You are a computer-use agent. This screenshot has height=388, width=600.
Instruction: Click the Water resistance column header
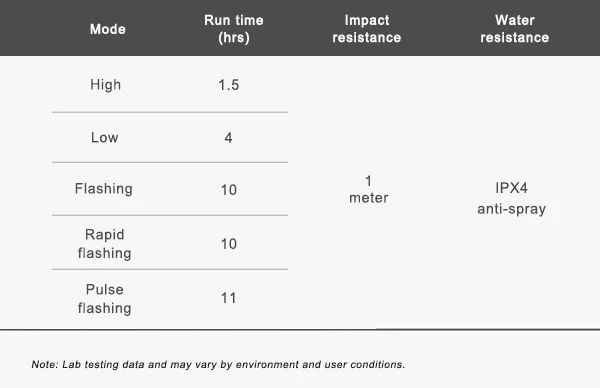[515, 29]
